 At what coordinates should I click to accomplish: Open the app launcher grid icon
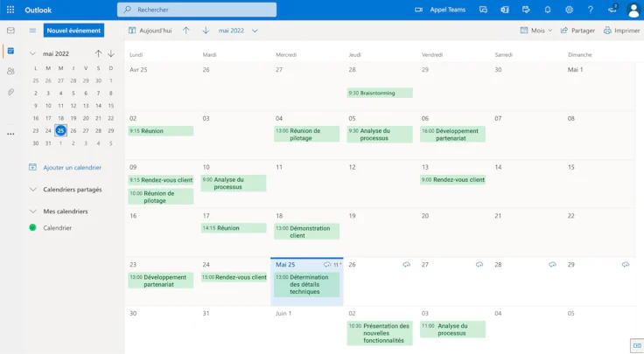click(10, 10)
